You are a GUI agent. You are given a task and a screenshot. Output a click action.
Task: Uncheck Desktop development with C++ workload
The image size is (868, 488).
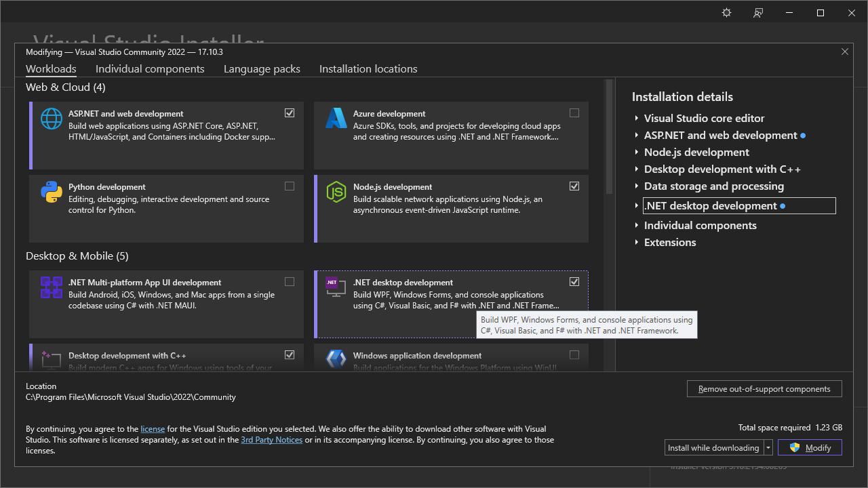290,354
